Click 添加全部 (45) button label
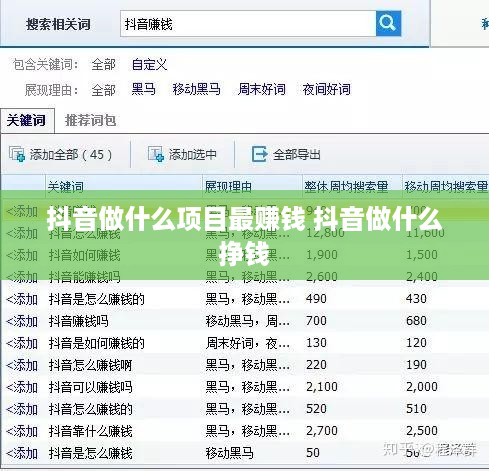Image resolution: width=489 pixels, height=471 pixels. click(x=71, y=155)
